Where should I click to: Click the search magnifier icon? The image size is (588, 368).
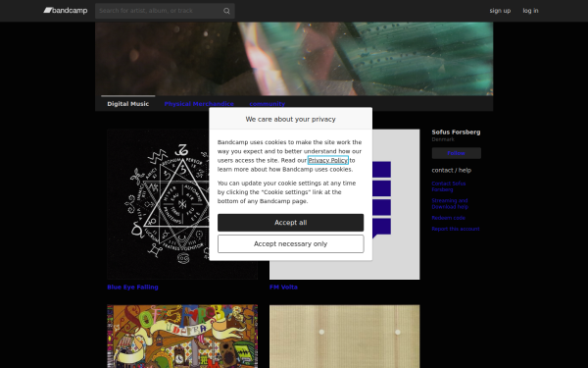(x=226, y=11)
